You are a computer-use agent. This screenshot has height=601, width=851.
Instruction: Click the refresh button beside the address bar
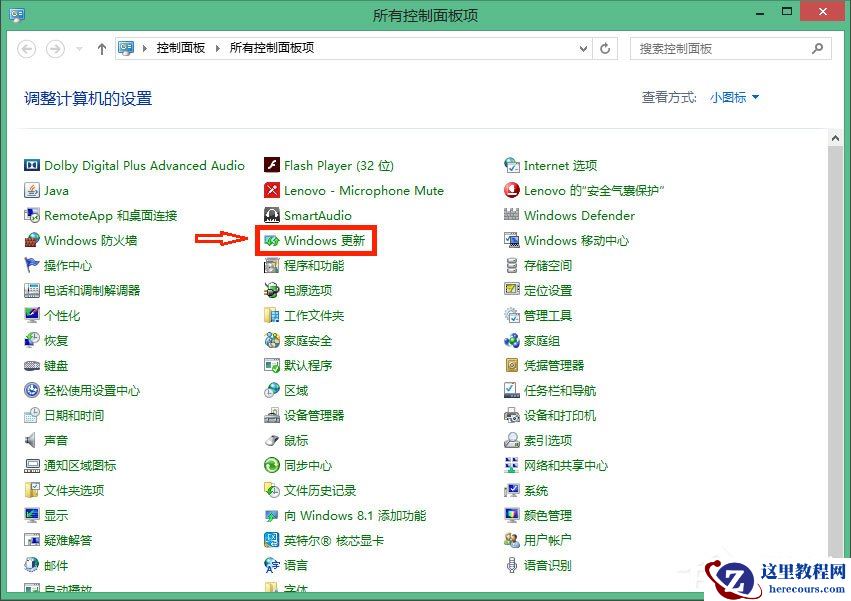coord(605,48)
